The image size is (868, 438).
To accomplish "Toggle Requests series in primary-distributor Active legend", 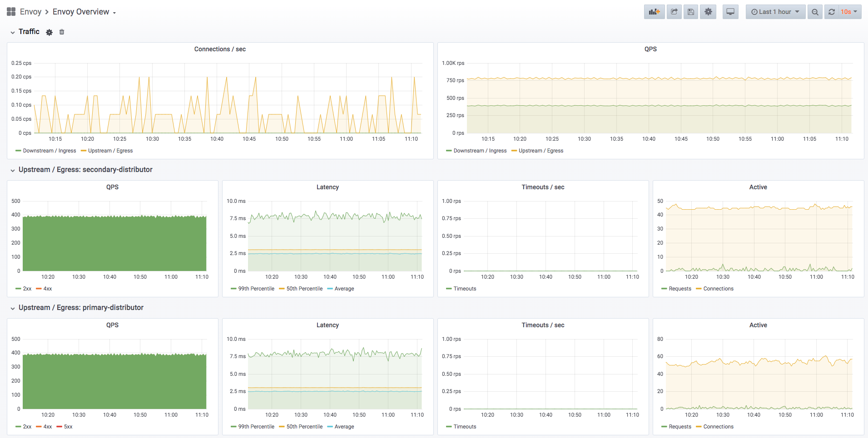I will (x=680, y=427).
